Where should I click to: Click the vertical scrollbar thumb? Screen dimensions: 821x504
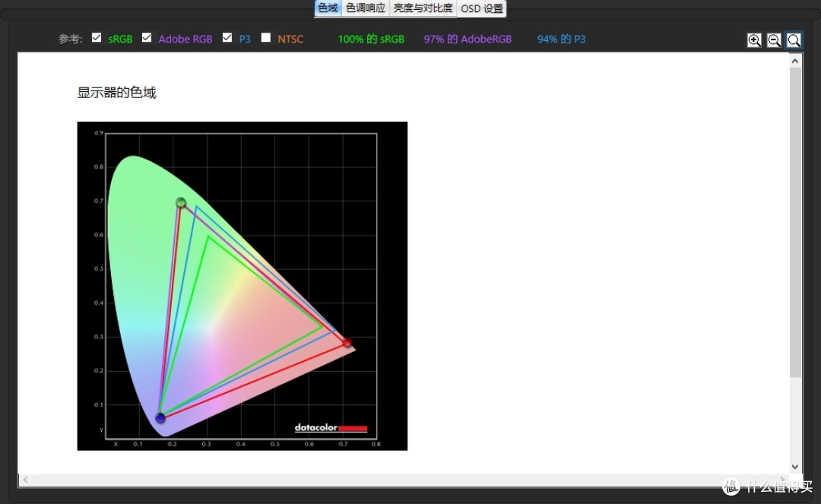(x=795, y=222)
